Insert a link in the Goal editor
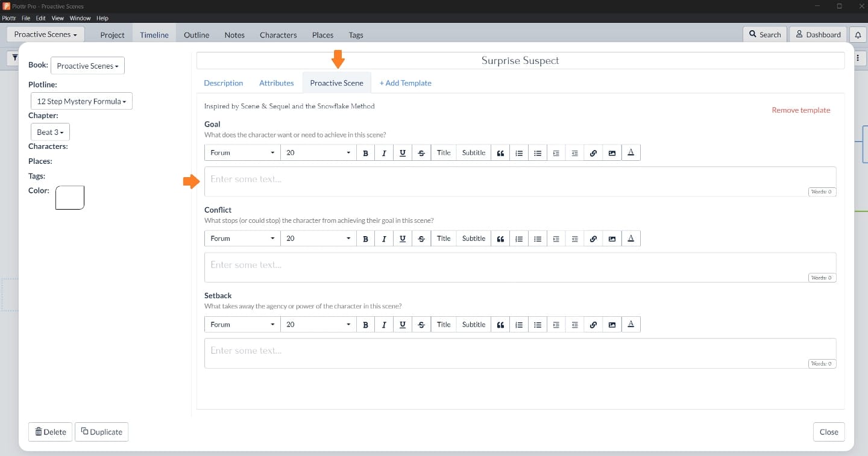Image resolution: width=868 pixels, height=456 pixels. pyautogui.click(x=593, y=153)
